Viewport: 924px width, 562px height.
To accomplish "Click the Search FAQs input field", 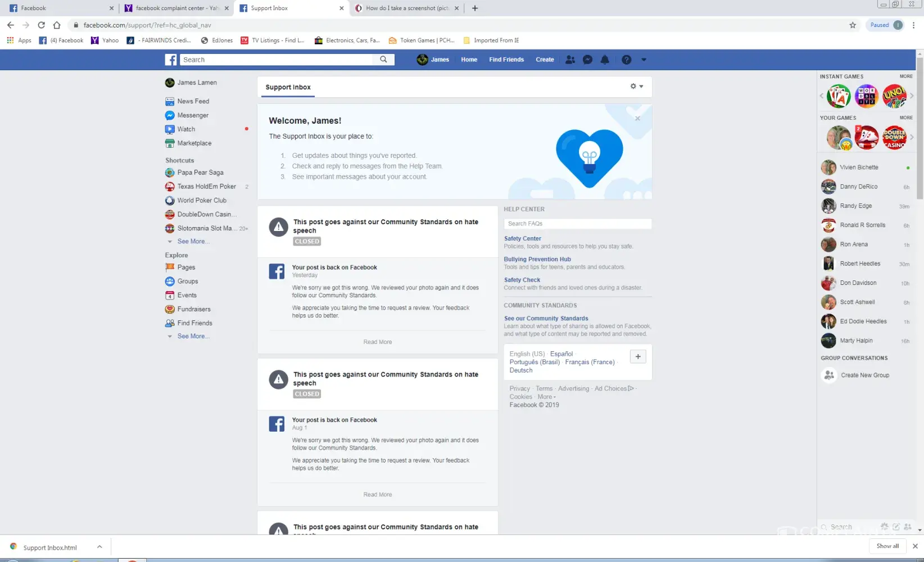I will [x=577, y=224].
